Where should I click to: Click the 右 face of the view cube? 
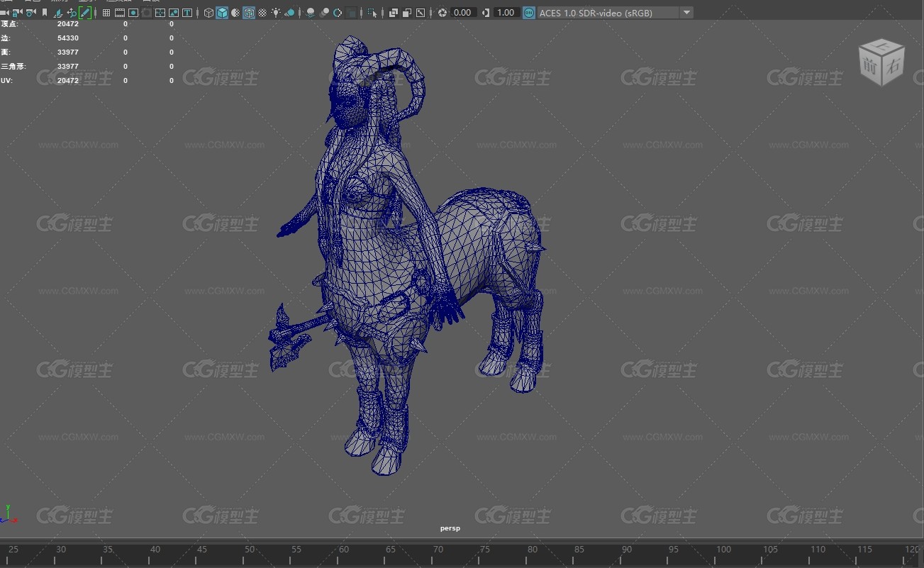coord(892,65)
